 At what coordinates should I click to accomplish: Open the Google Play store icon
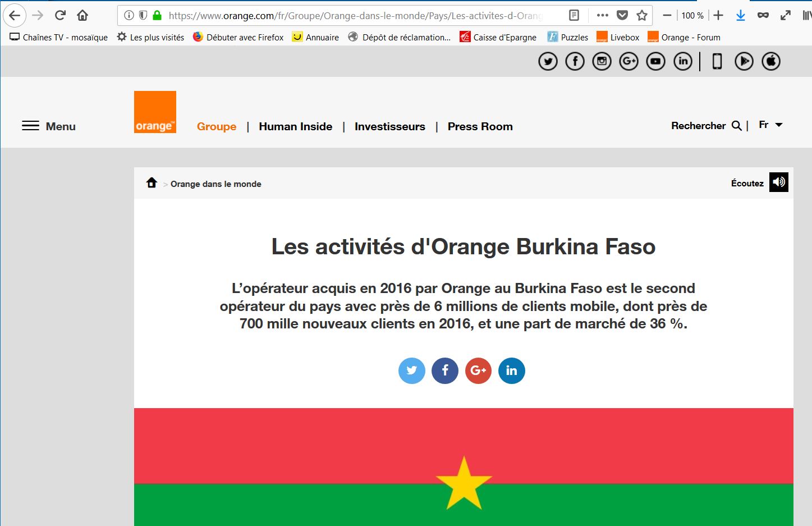(x=744, y=61)
